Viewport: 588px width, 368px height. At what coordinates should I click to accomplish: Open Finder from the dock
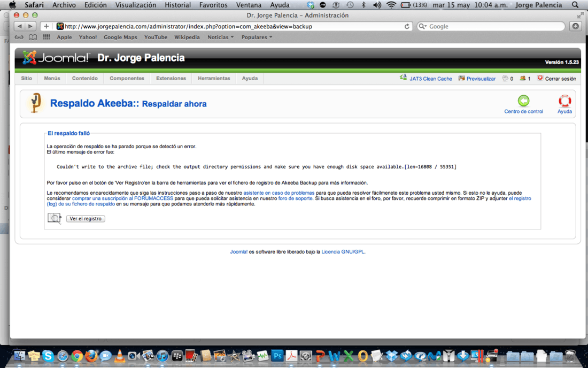click(19, 356)
